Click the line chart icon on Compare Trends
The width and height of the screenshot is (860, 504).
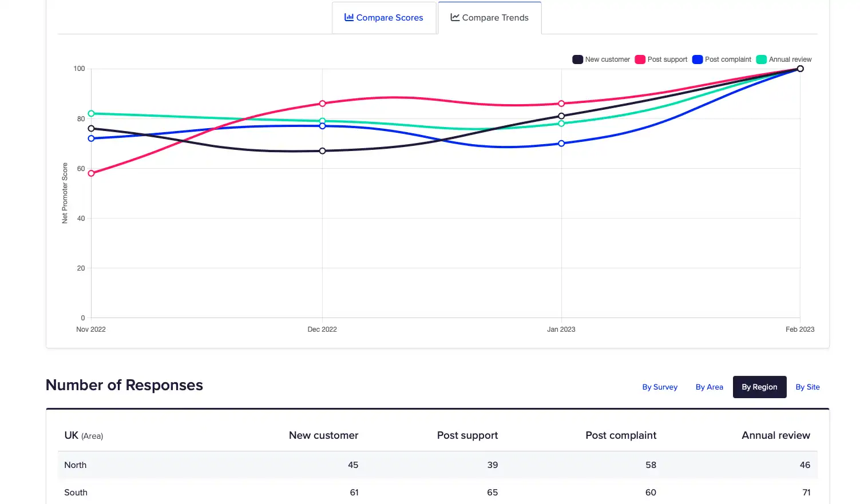[455, 17]
